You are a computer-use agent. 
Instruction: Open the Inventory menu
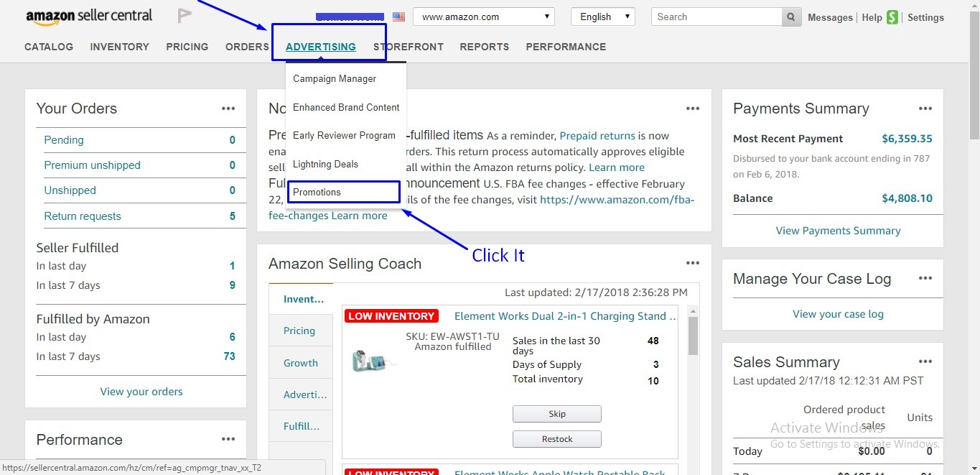point(120,47)
